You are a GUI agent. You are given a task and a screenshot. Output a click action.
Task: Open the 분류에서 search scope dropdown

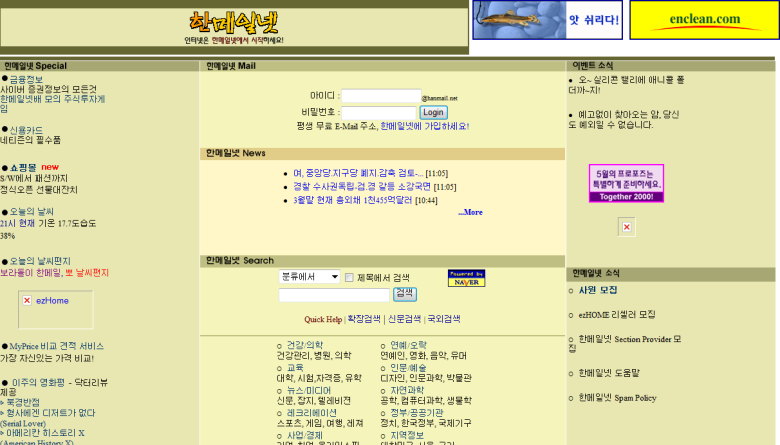[x=309, y=276]
